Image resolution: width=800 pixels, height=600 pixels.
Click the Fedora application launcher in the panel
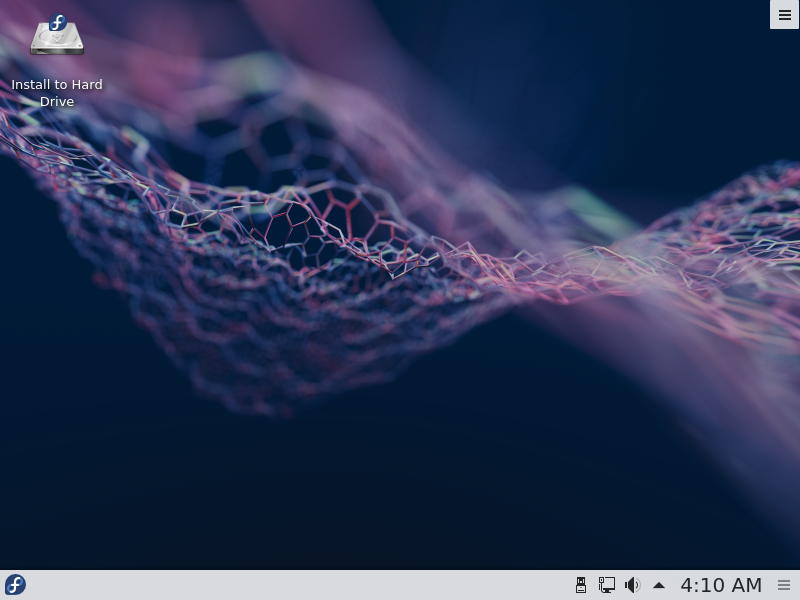15,585
